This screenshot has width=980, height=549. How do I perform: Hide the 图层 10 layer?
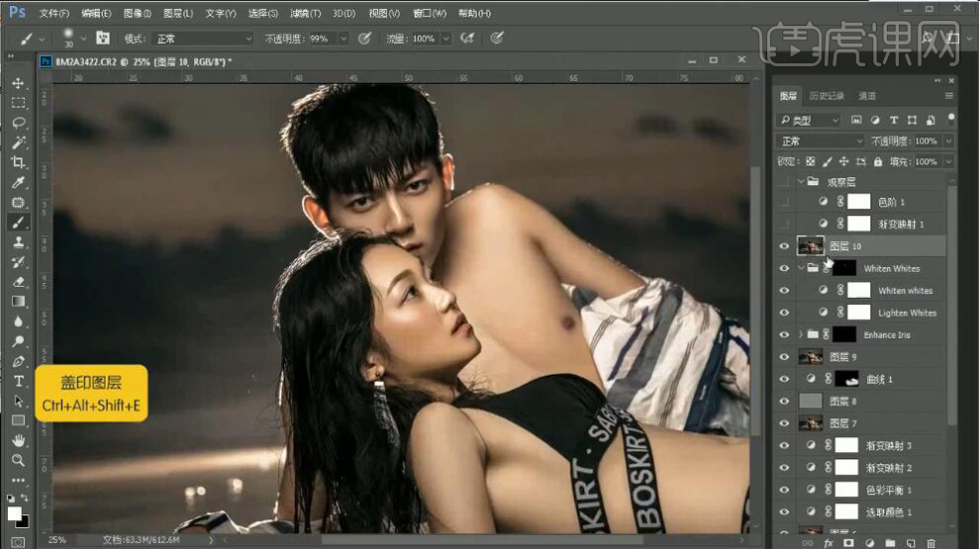point(784,246)
